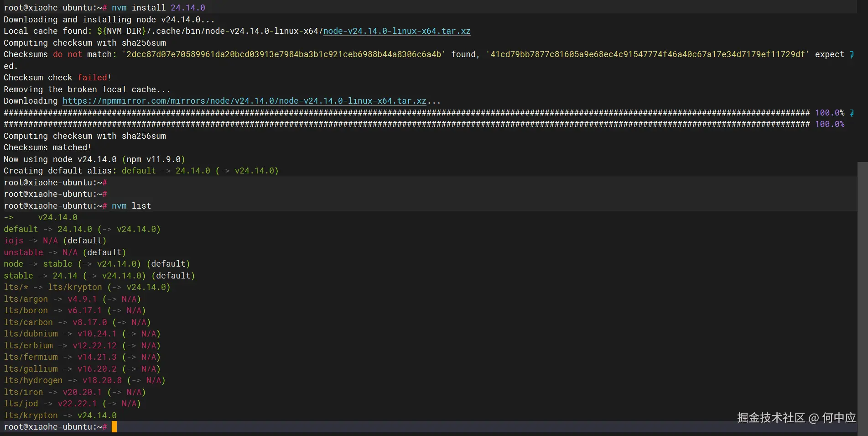Click the "nvm list" command text
868x436 pixels.
pos(131,206)
